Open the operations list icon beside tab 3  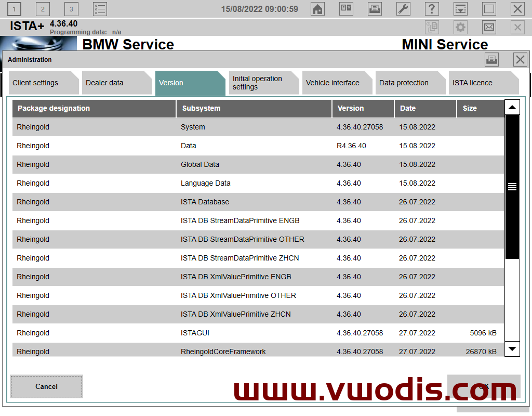pos(100,9)
